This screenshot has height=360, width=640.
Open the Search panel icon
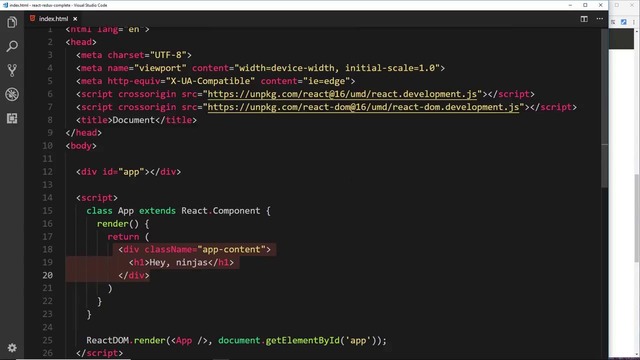12,46
